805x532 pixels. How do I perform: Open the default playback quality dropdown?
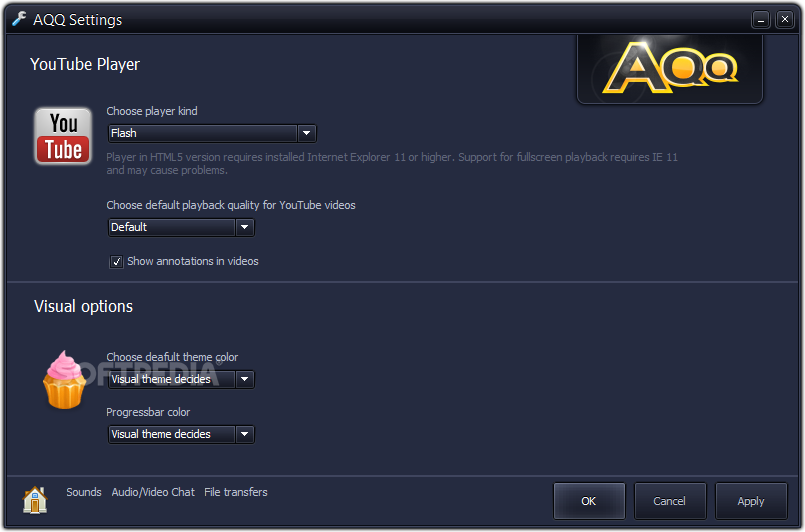point(181,227)
